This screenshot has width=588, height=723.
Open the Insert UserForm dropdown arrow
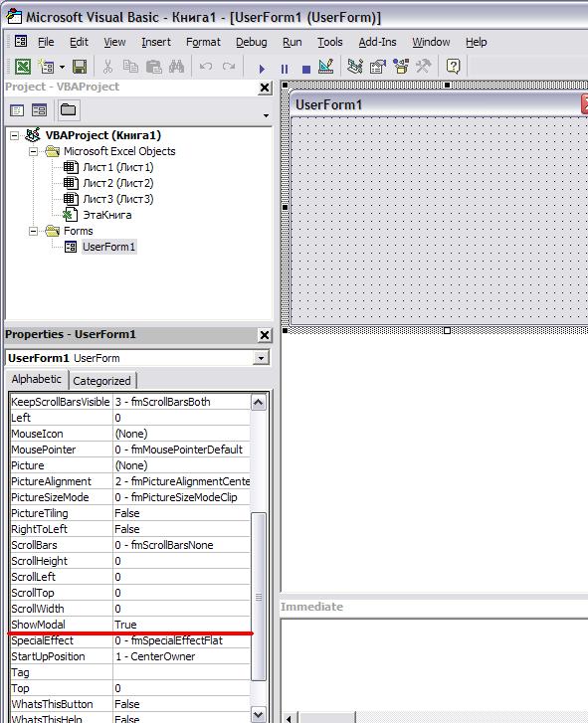tap(62, 68)
